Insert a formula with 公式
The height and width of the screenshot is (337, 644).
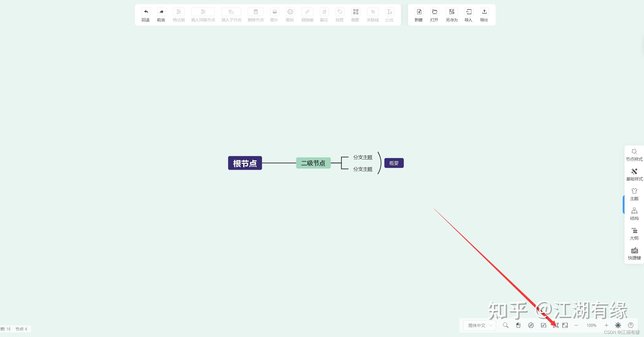click(389, 15)
